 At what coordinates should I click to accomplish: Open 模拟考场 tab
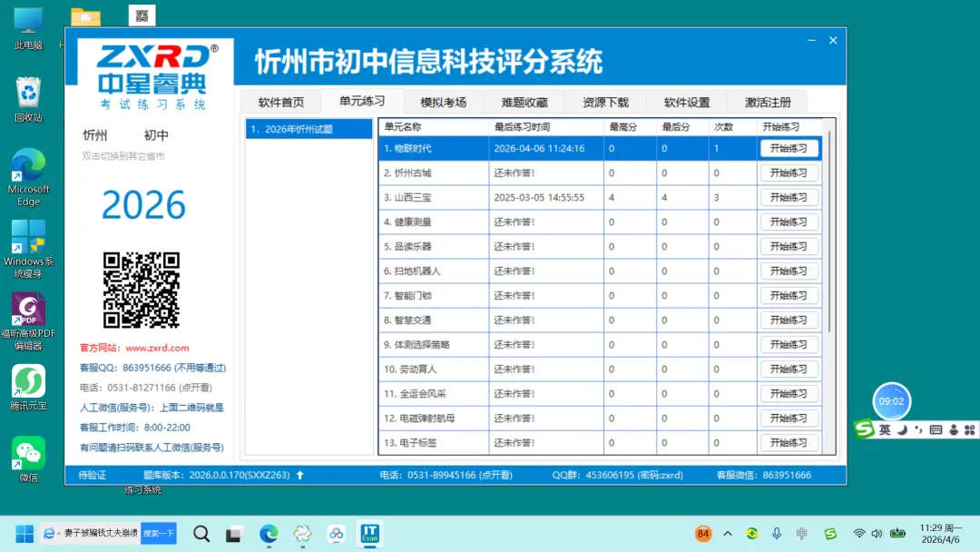tap(443, 102)
